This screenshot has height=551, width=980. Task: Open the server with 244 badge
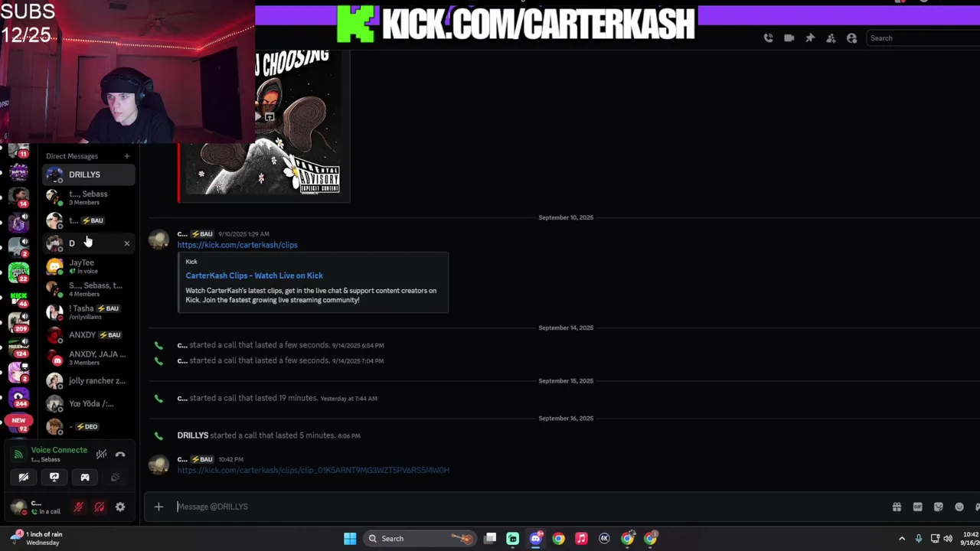(19, 396)
